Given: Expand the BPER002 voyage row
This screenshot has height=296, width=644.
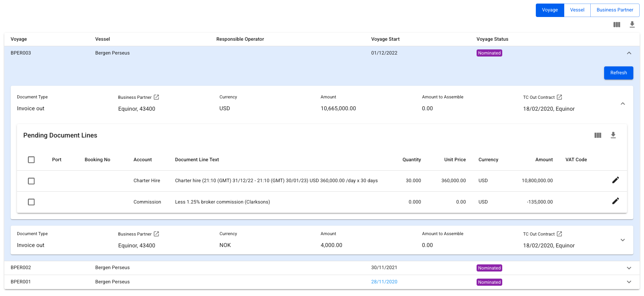Looking at the screenshot, I should tap(629, 268).
